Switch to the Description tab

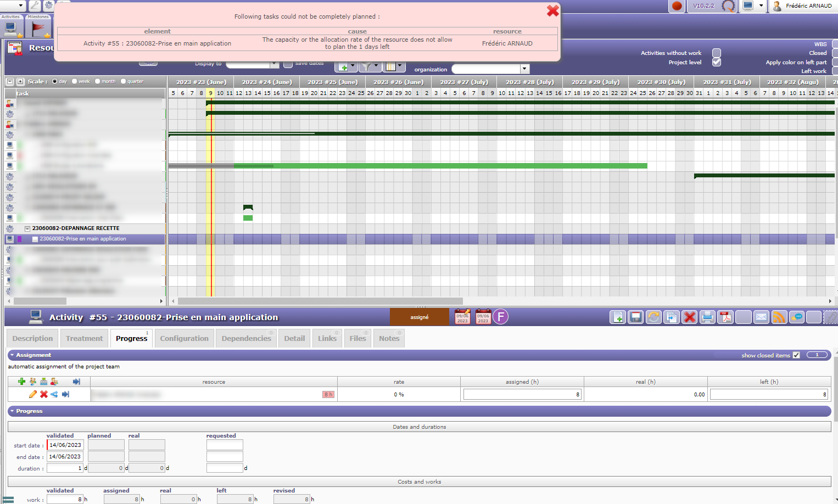coord(32,339)
